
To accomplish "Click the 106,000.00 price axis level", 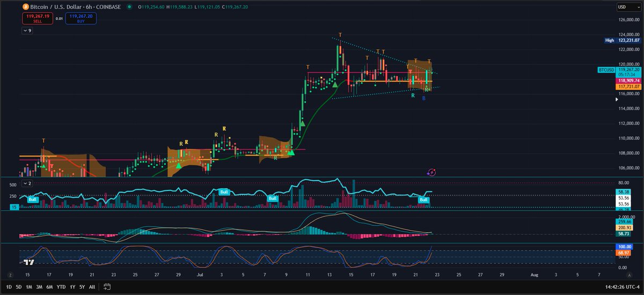I will point(629,168).
